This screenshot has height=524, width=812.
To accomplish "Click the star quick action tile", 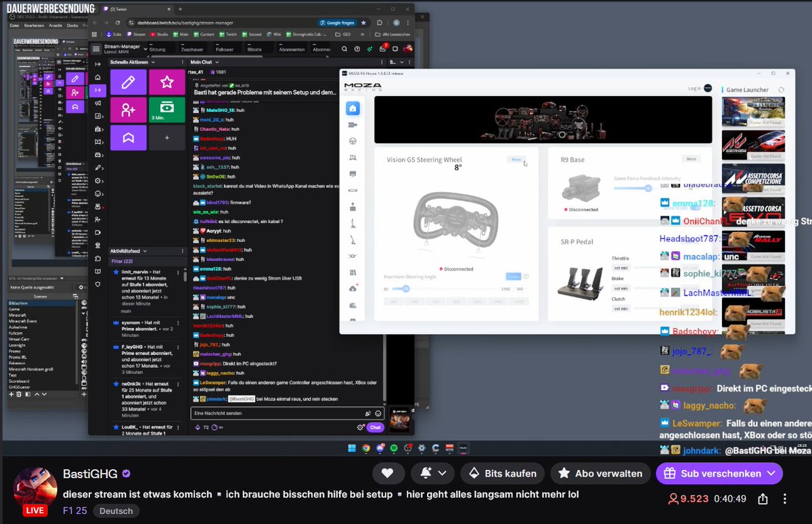I will tap(166, 82).
